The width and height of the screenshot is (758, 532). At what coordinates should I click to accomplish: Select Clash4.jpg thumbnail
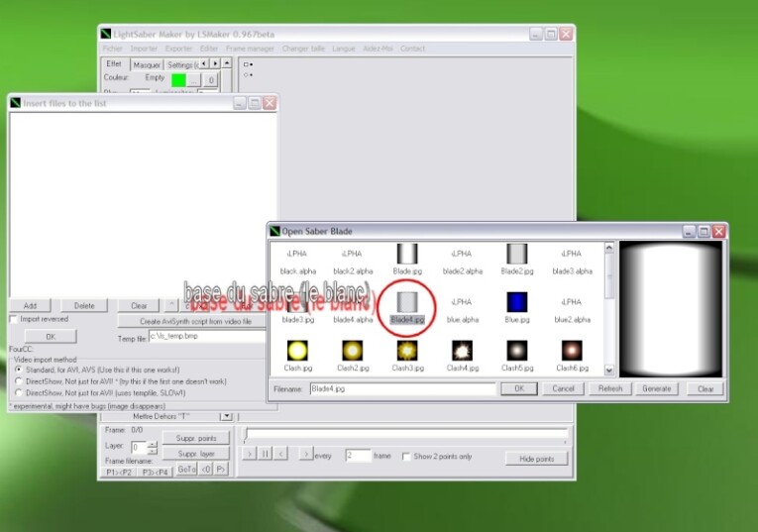pos(462,351)
